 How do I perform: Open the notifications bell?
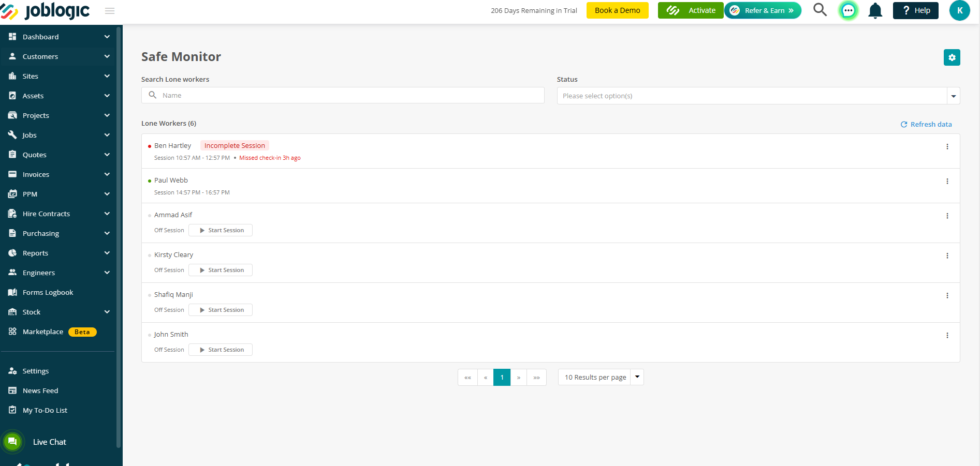[x=875, y=10]
